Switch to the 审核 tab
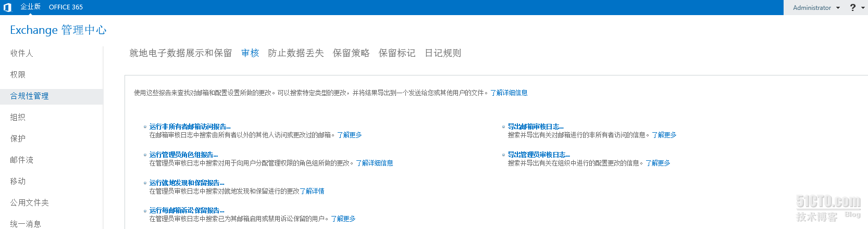 250,53
